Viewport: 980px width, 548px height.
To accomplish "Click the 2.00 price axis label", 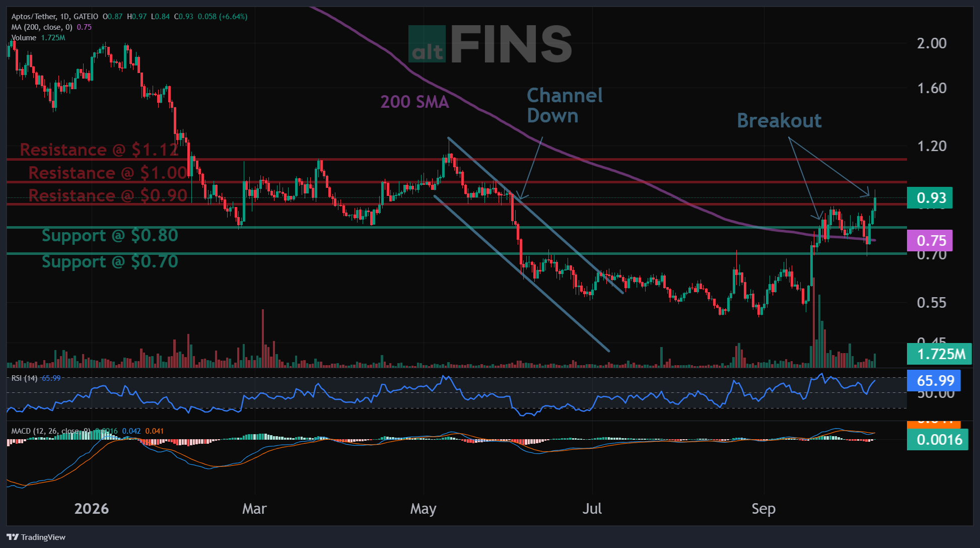I will [932, 43].
